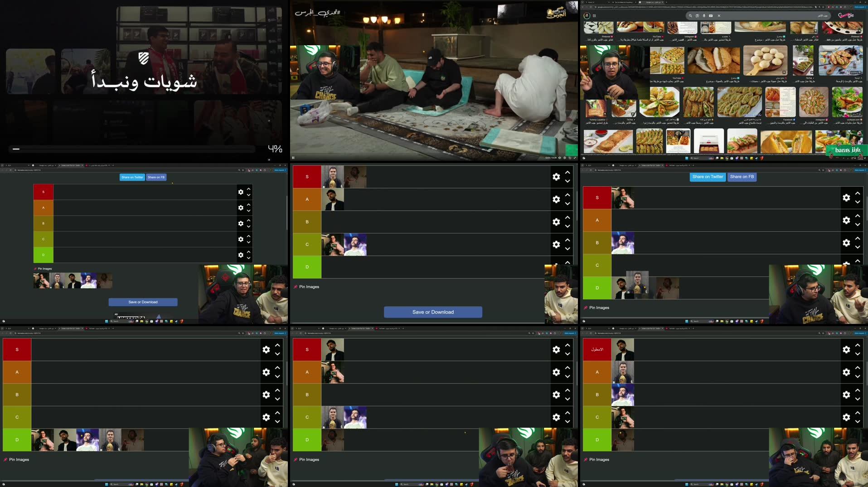Clear the search query with the X icon

719,15
